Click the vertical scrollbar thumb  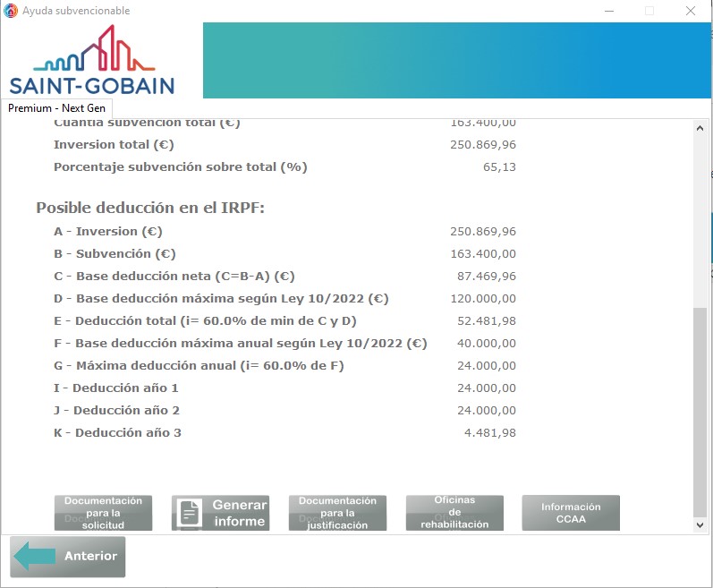tap(700, 412)
